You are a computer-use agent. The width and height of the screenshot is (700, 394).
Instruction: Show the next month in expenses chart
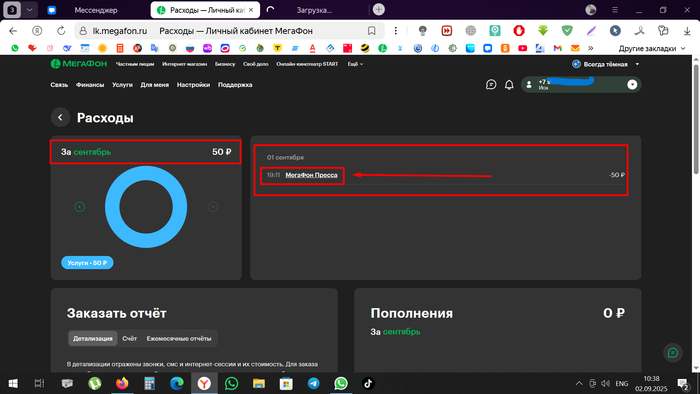pyautogui.click(x=212, y=207)
